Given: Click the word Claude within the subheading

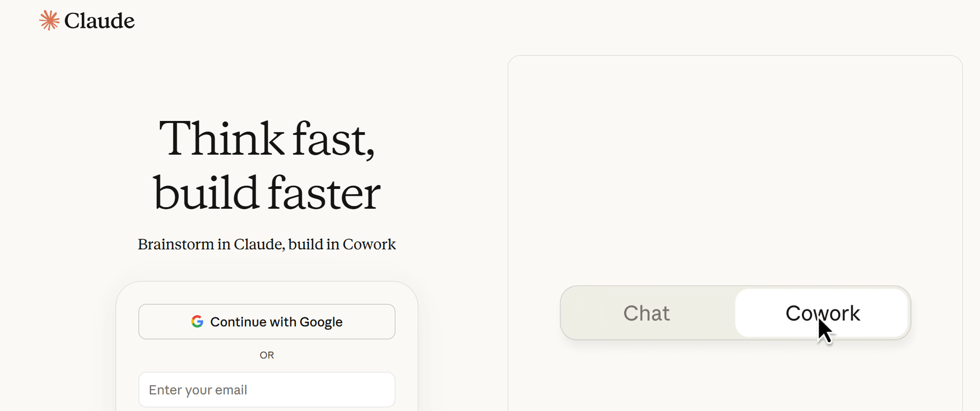Looking at the screenshot, I should click(259, 244).
